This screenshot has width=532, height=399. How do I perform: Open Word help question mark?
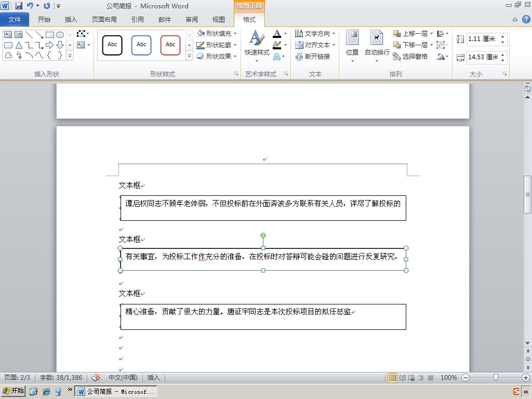point(526,19)
